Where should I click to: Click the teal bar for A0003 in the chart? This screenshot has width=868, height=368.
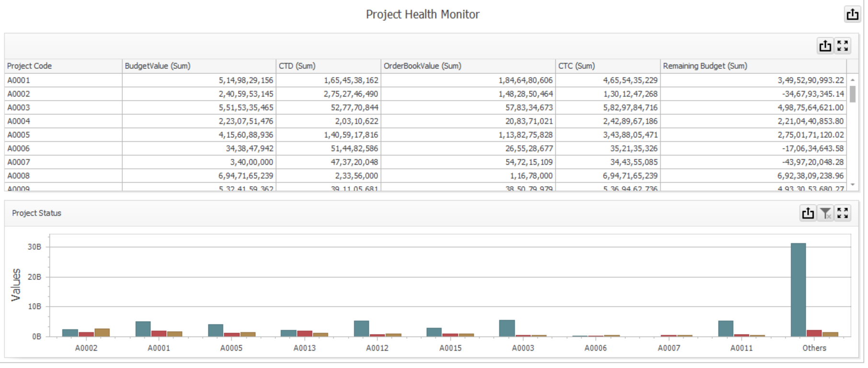[507, 328]
